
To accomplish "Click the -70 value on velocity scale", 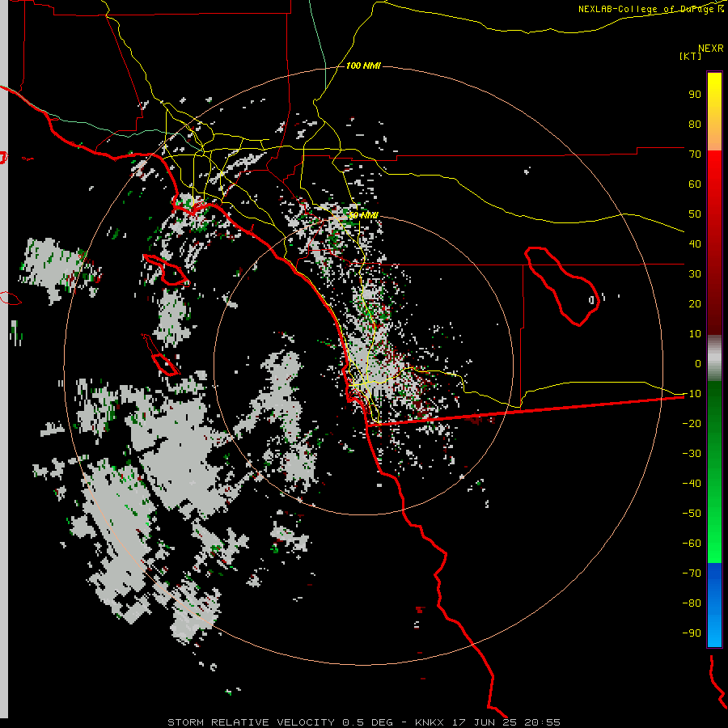I will [692, 574].
